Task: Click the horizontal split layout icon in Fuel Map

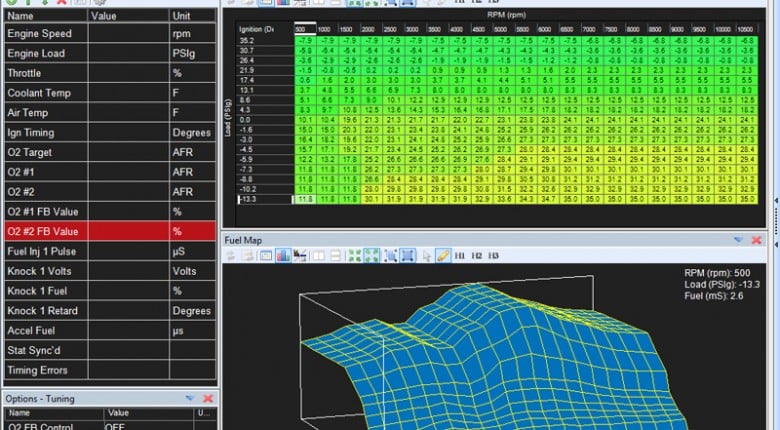Action: pos(336,256)
